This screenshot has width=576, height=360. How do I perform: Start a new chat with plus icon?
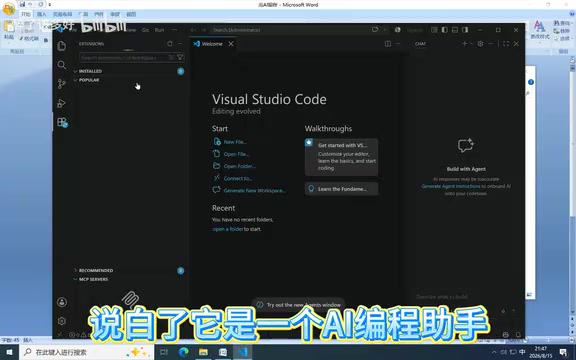(464, 44)
